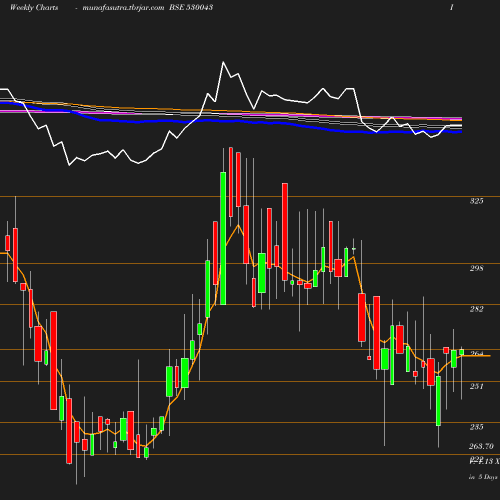The image size is (500, 500).
Task: Click the munafasutra.tbrjar.com site label
Action: 123,7
